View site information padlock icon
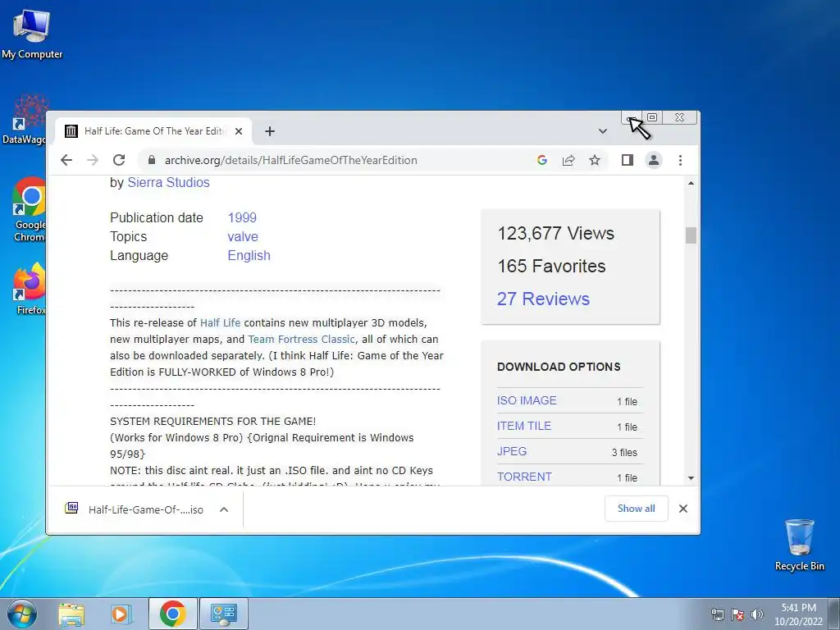This screenshot has width=840, height=630. (x=152, y=160)
